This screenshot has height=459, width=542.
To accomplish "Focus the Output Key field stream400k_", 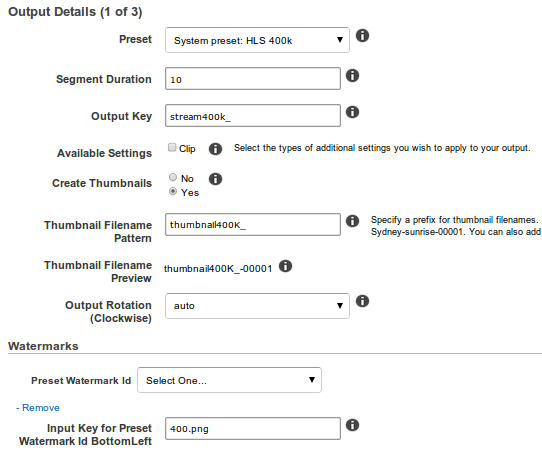I will click(253, 116).
